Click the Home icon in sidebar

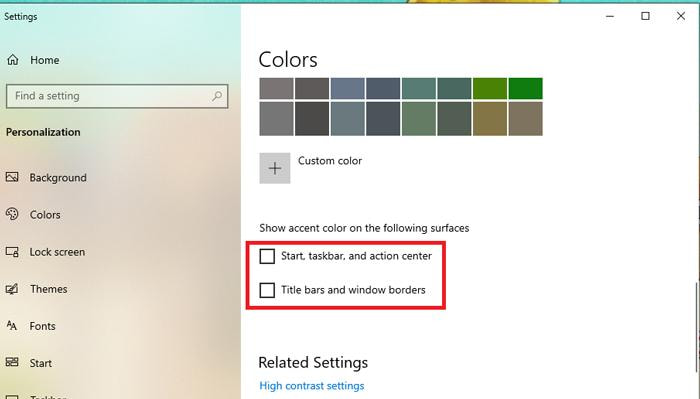pos(12,60)
